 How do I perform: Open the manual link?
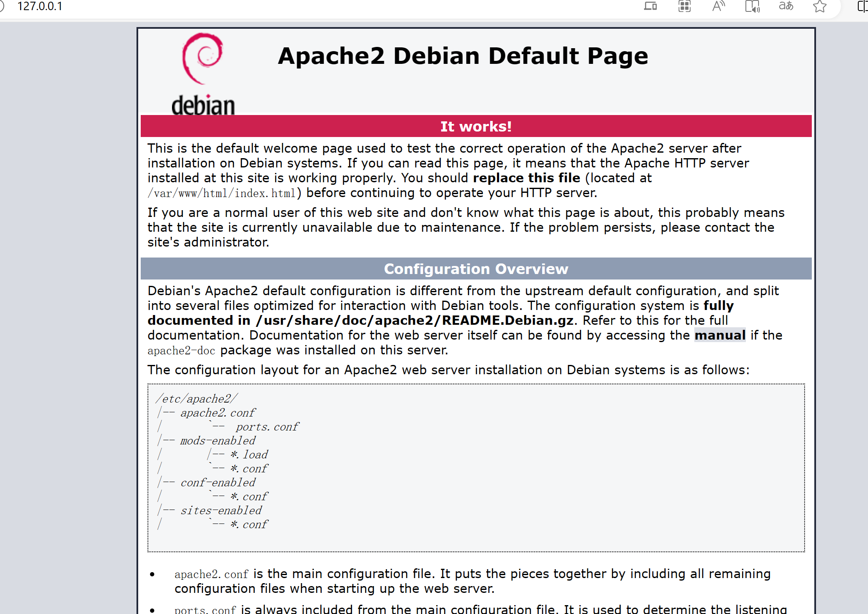click(720, 335)
